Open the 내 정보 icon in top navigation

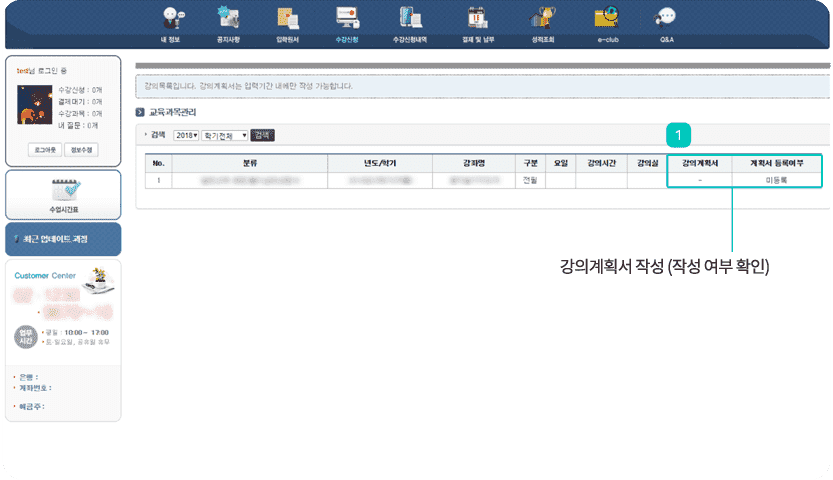point(171,19)
